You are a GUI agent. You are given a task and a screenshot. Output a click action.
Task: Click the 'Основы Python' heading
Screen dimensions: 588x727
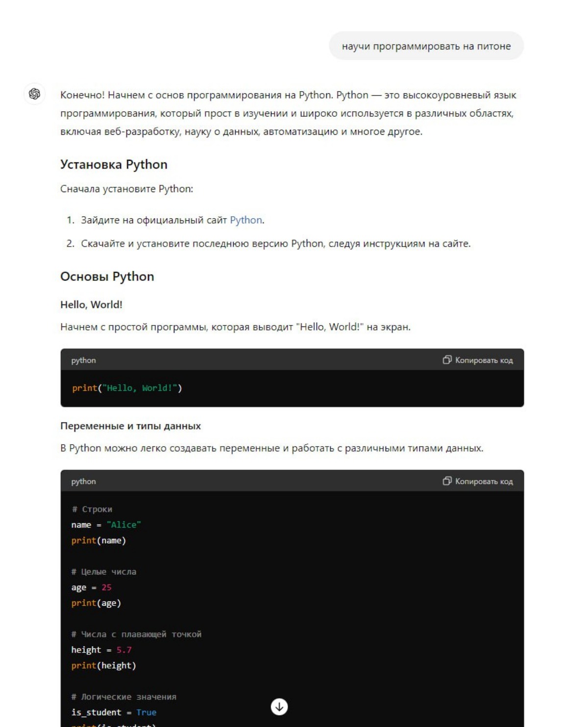pos(107,276)
